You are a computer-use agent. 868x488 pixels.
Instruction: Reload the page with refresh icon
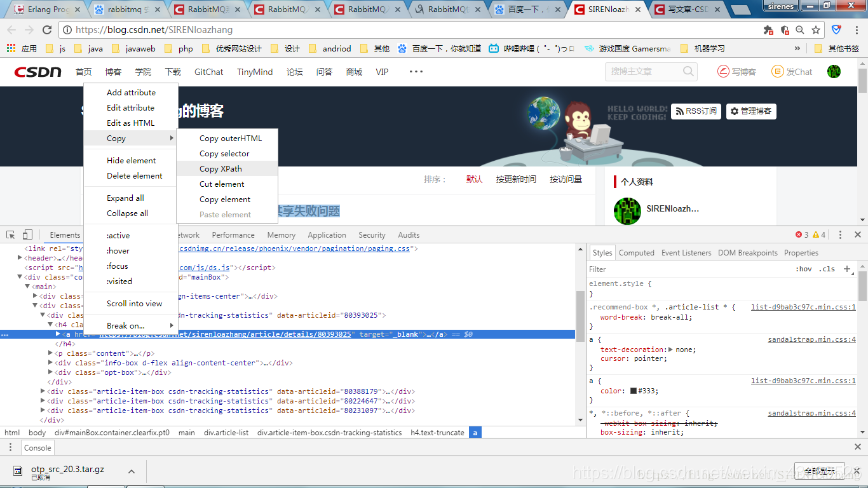tap(47, 30)
